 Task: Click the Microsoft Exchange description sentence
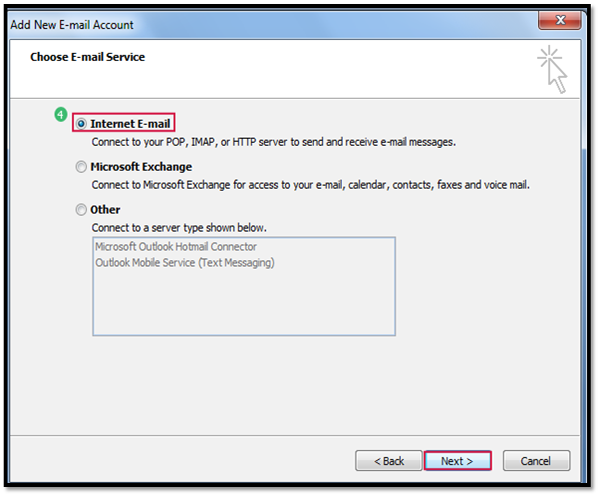pyautogui.click(x=310, y=185)
